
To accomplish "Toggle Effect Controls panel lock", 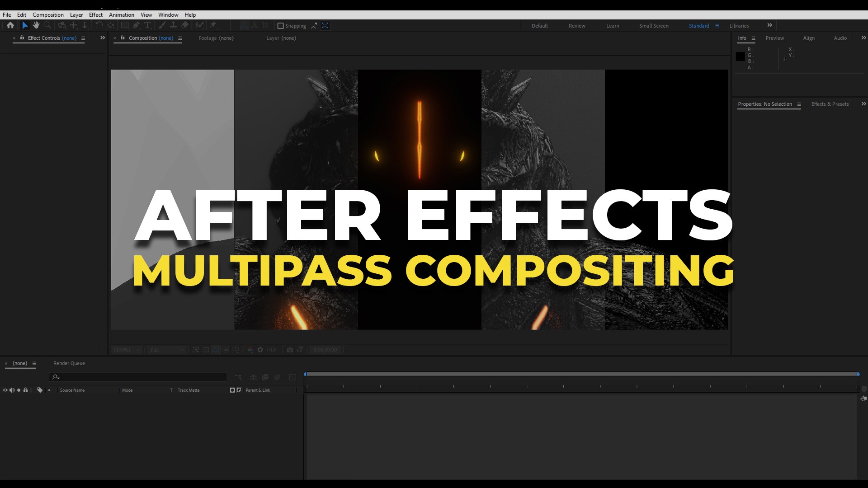I will [22, 38].
